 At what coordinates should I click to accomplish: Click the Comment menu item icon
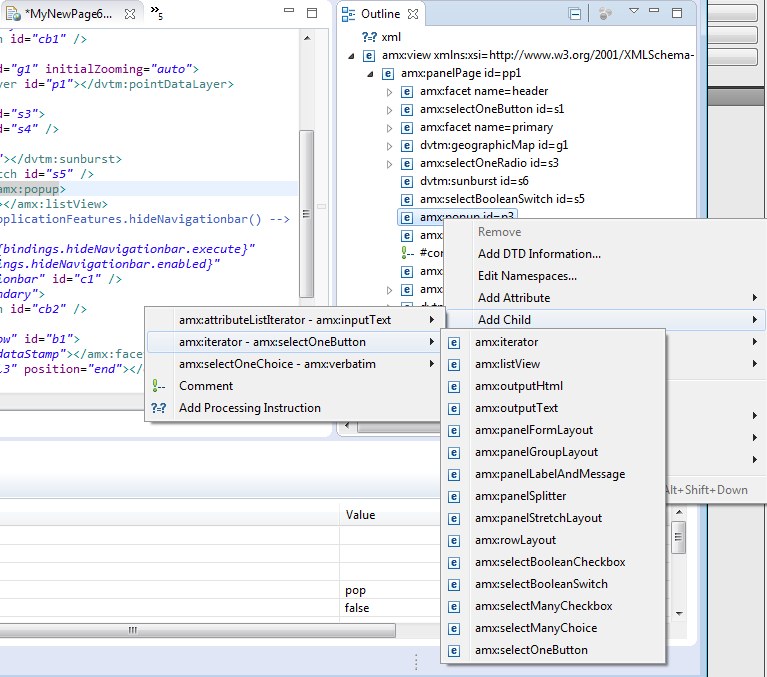[158, 386]
